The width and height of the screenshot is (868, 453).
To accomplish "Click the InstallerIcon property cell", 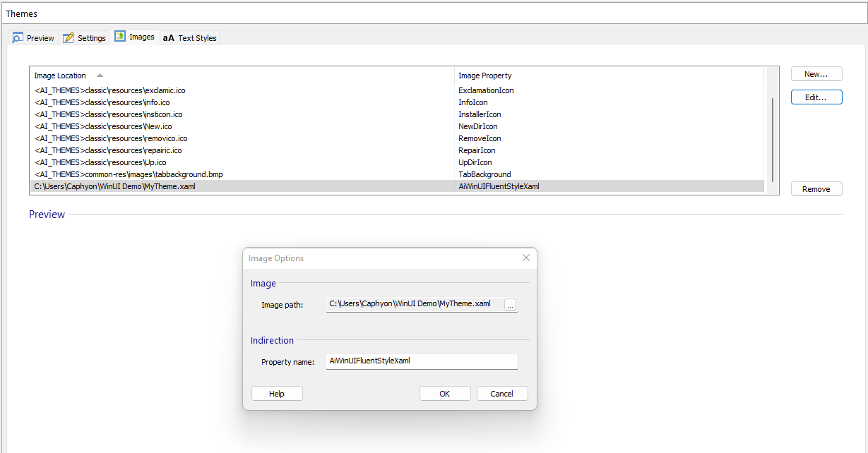I will tap(480, 114).
